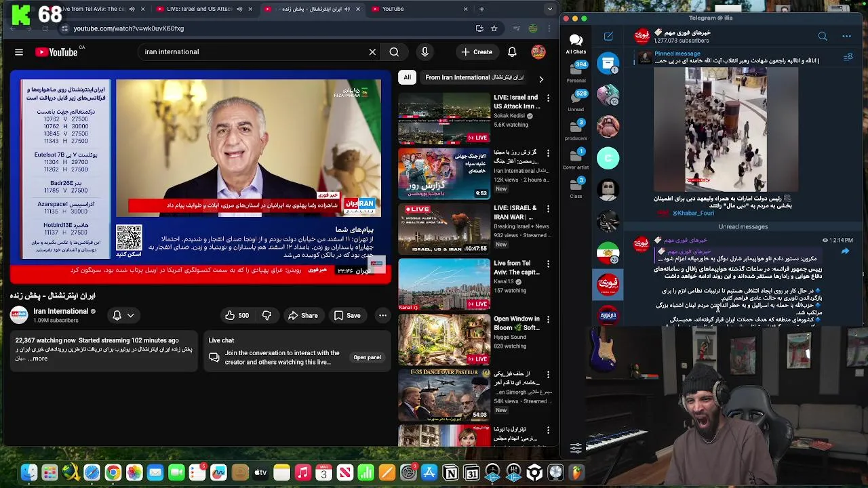Open Telegram All Chats folder
The height and width of the screenshot is (488, 868).
click(576, 44)
